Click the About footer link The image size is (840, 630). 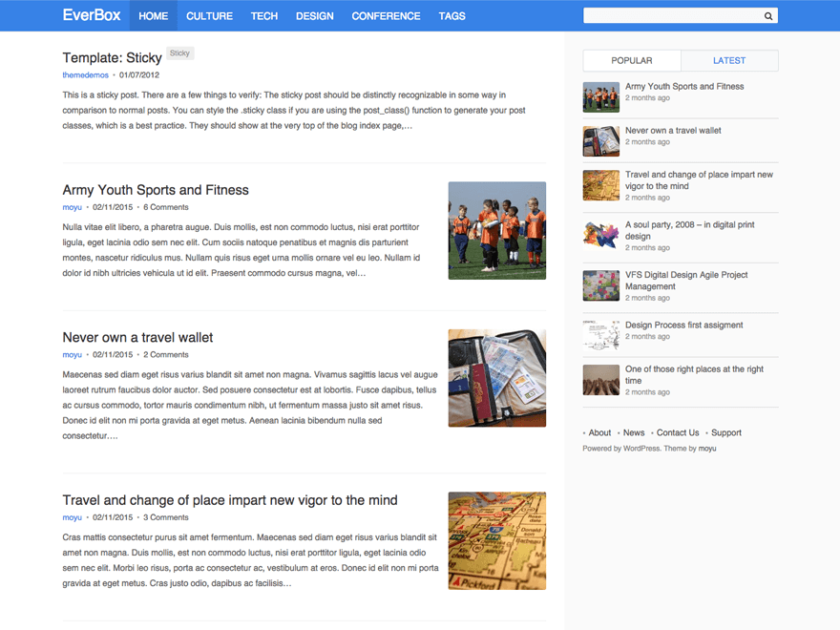click(x=598, y=432)
